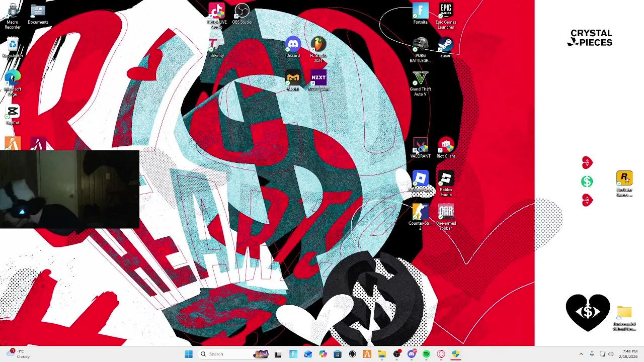The height and width of the screenshot is (362, 644).
Task: Launch Discord from the desktop
Action: (x=293, y=48)
